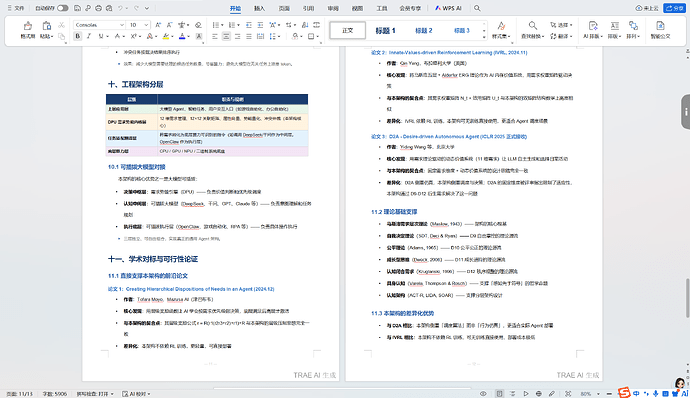
Task: Click the Distributed alignment icon
Action: coord(261,37)
